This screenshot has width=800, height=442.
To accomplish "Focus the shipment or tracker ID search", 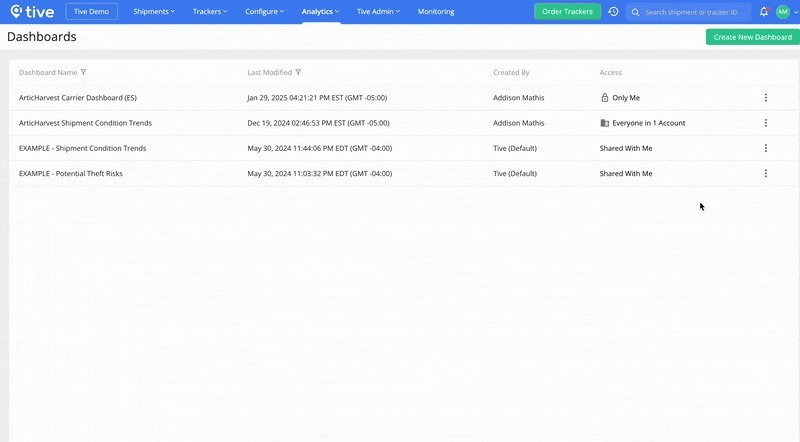I will [695, 12].
